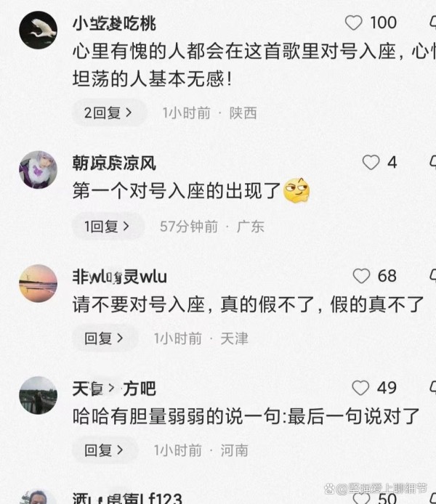This screenshot has width=436, height=504.
Task: Reply to the Henan comment via 回复
Action: [x=105, y=450]
